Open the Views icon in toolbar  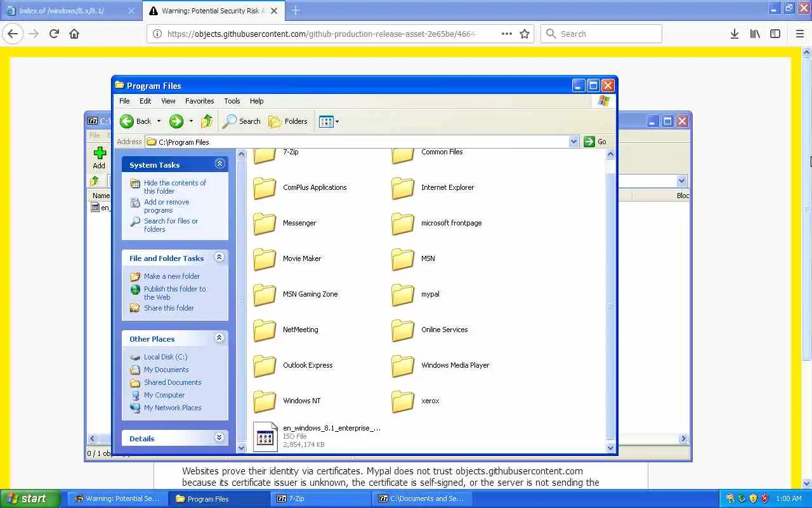(x=326, y=121)
